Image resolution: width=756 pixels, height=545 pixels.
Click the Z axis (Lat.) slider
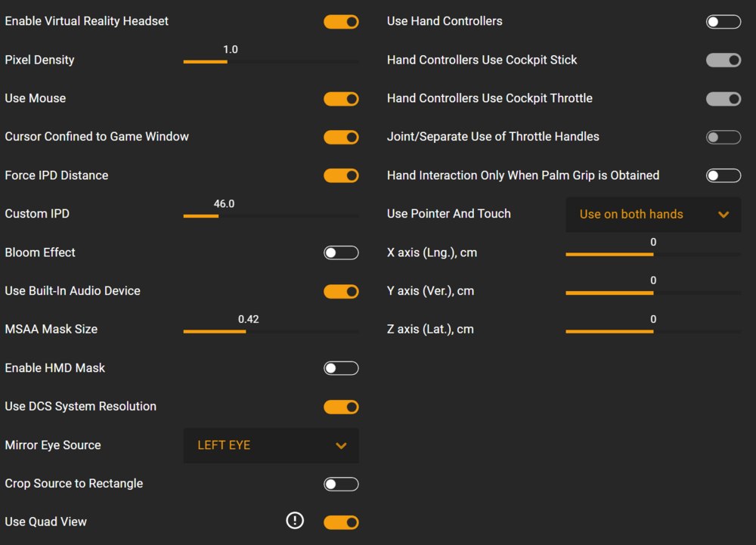[653, 331]
